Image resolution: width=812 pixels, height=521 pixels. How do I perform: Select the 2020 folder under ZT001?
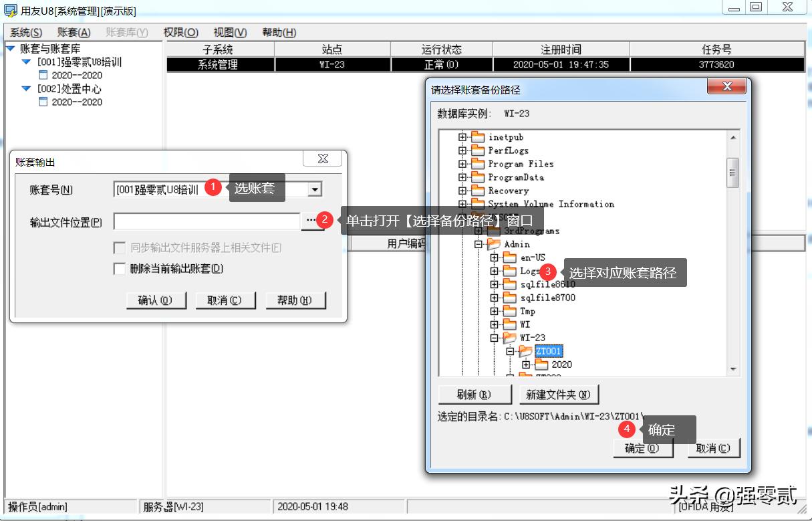541,364
